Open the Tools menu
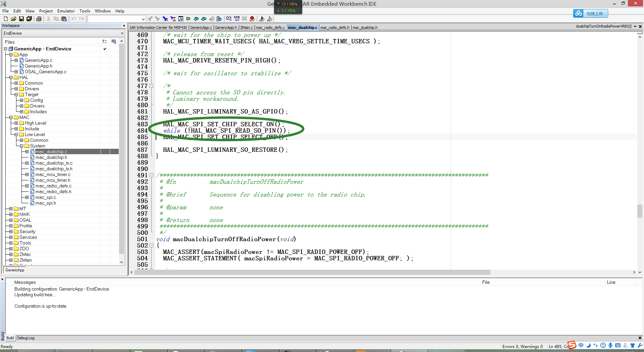Image resolution: width=644 pixels, height=352 pixels. pyautogui.click(x=85, y=11)
